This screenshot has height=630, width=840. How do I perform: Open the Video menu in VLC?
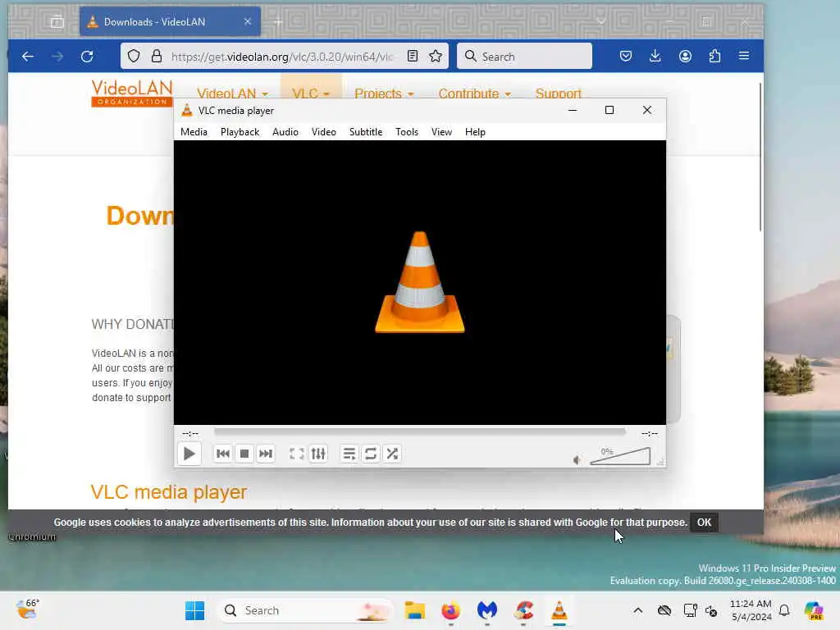tap(323, 132)
